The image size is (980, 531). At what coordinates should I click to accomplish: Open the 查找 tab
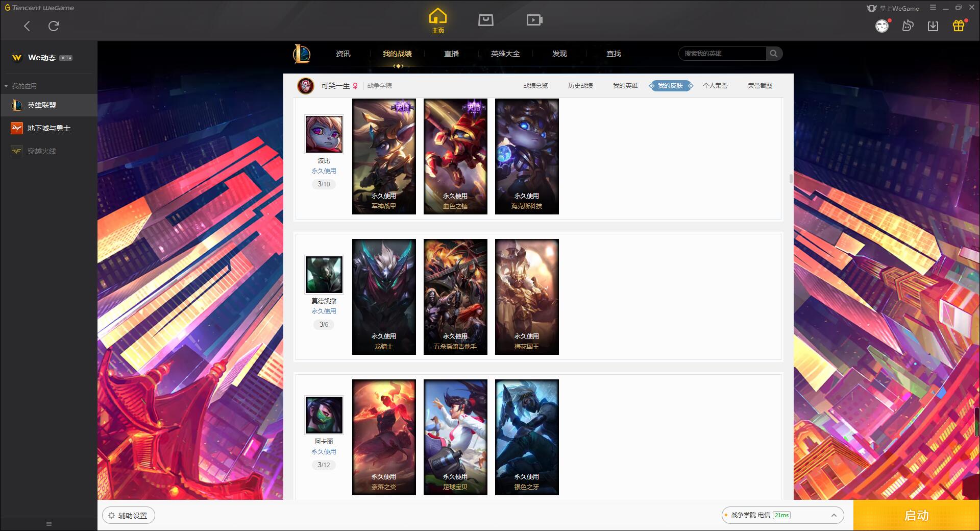(x=614, y=54)
